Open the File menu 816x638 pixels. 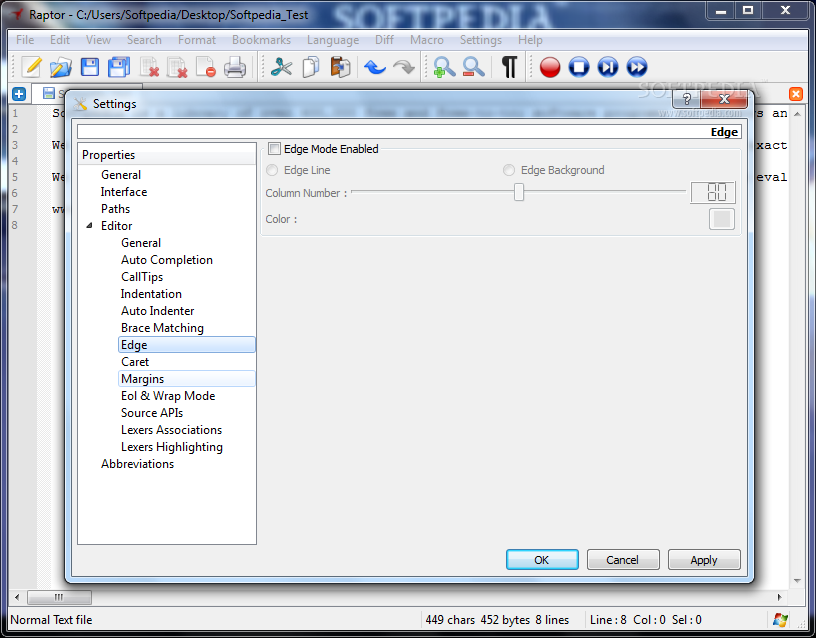point(25,40)
